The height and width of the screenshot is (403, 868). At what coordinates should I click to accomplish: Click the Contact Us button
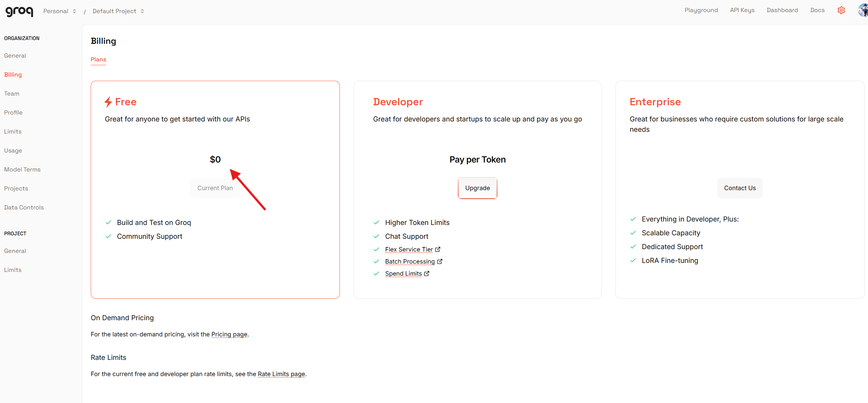(740, 188)
